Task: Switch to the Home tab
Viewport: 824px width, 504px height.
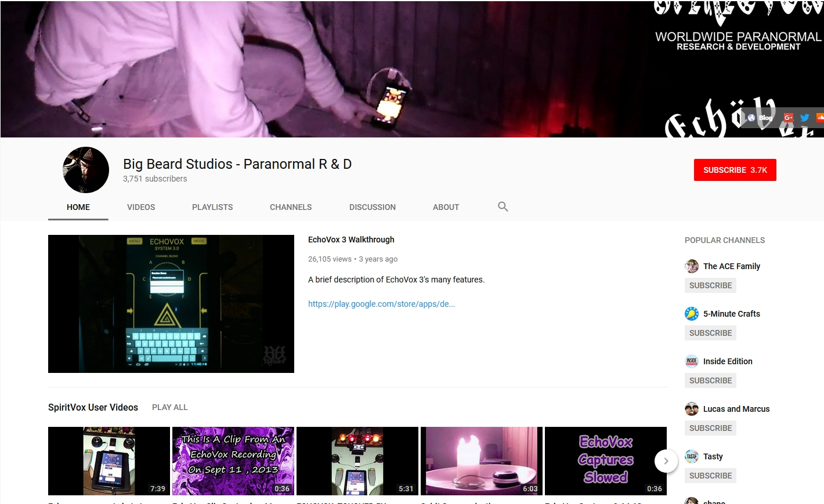Action: (78, 207)
